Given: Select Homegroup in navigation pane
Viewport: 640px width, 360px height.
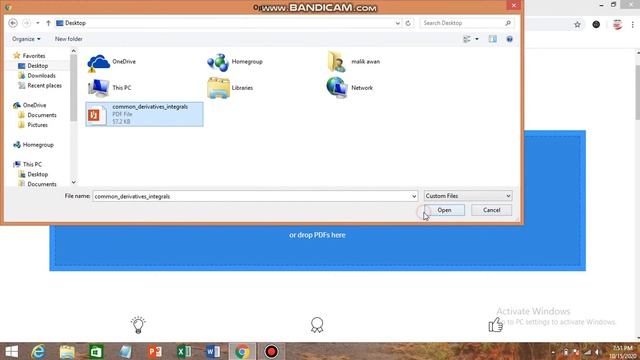Looking at the screenshot, I should [x=33, y=145].
